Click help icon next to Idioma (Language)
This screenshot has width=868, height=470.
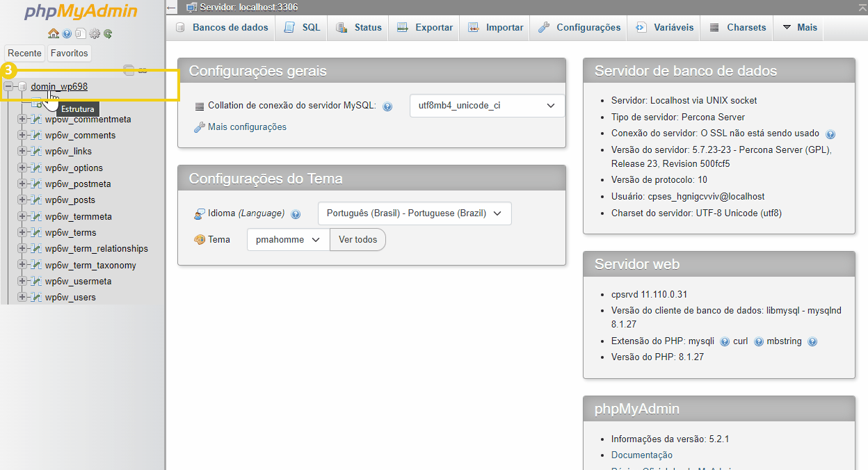coord(296,214)
